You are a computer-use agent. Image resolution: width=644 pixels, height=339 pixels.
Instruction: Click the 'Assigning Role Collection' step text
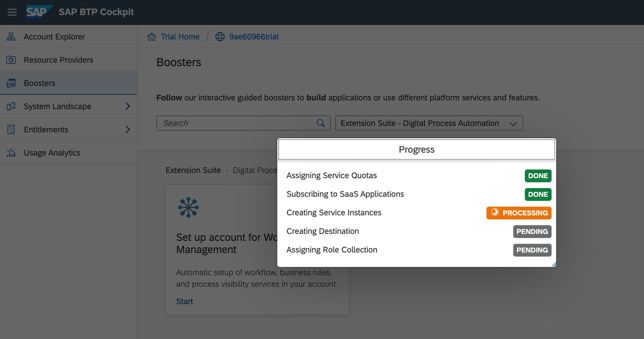332,250
